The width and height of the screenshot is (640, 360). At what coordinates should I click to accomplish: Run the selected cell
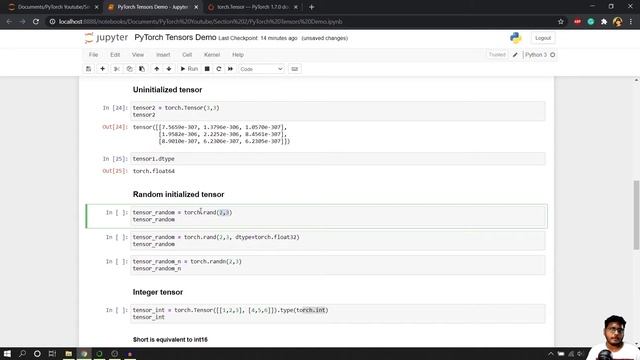[x=189, y=69]
